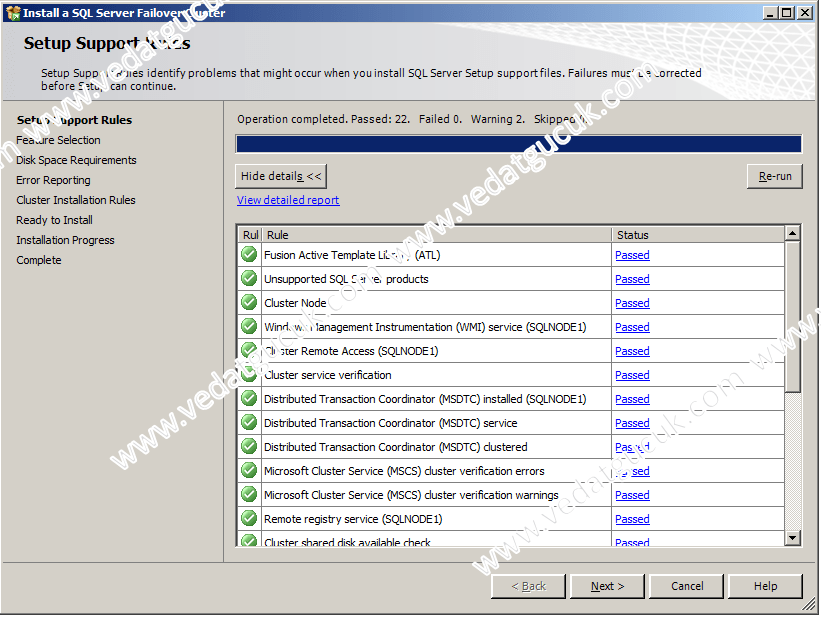
Task: Click the narrow Rul icon column header
Action: [250, 235]
